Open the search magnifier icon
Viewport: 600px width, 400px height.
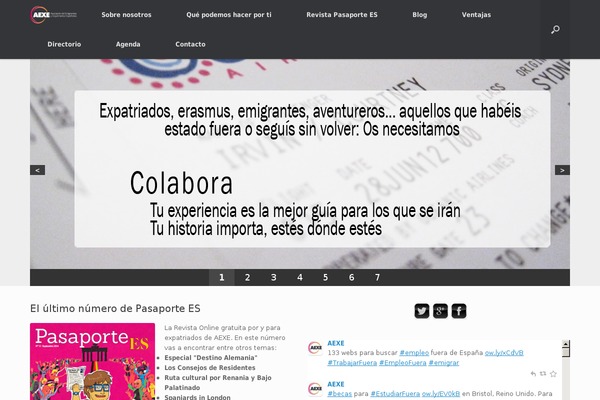[x=555, y=29]
